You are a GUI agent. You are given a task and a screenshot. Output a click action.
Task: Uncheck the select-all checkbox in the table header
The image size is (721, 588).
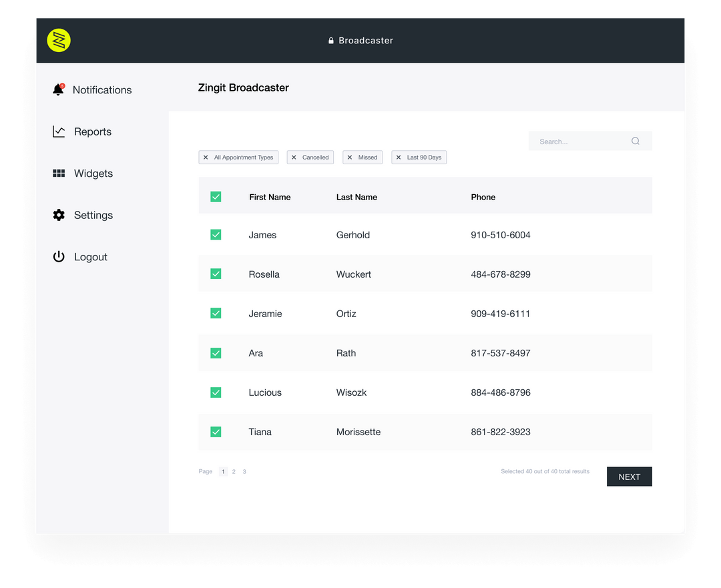coord(216,197)
